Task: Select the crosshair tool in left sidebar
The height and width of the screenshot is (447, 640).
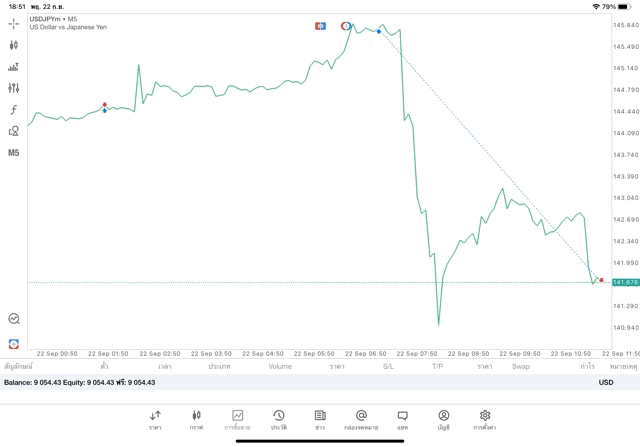Action: click(x=13, y=24)
